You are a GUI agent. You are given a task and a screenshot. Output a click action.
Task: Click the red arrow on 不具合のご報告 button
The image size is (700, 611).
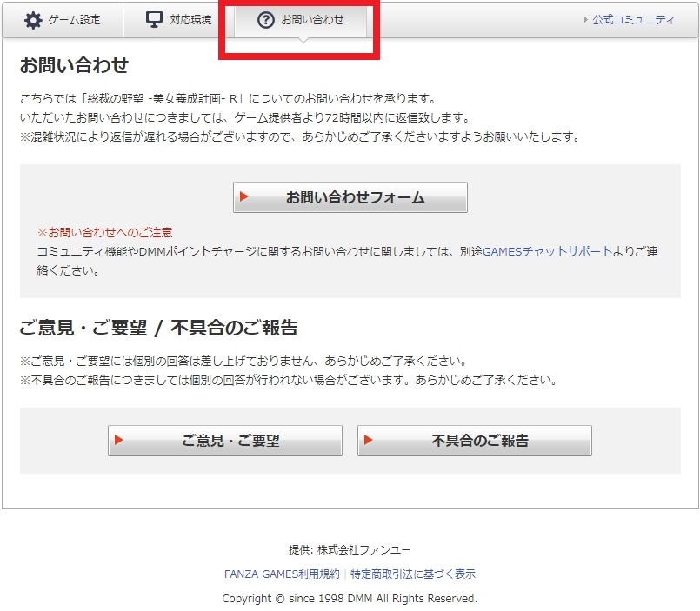[369, 440]
